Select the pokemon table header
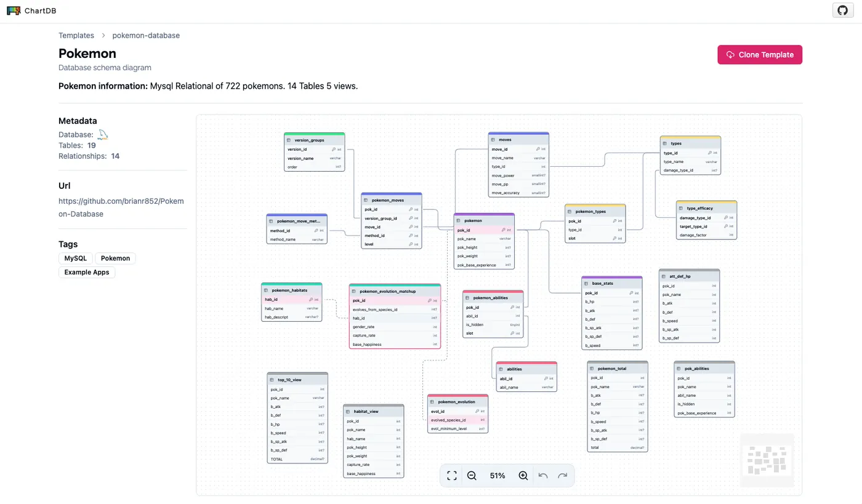This screenshot has height=504, width=862. (x=484, y=220)
